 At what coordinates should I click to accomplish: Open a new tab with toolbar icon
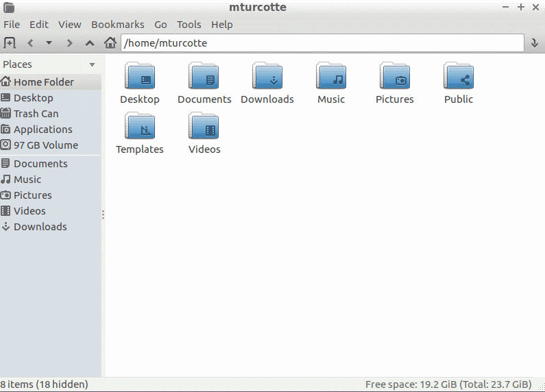(10, 43)
